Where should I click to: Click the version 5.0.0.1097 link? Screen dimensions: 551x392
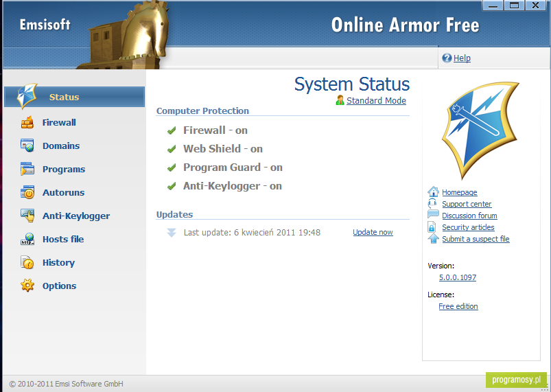[458, 277]
